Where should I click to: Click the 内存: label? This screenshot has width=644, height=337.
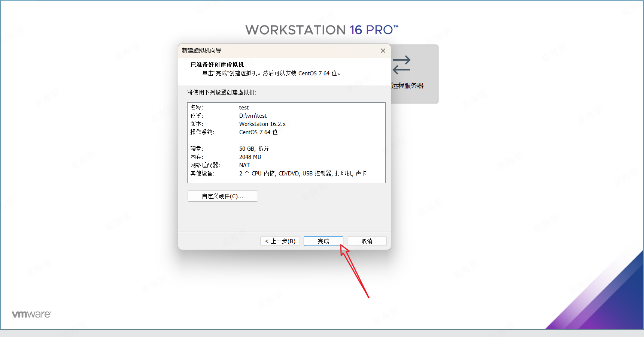[x=197, y=157]
